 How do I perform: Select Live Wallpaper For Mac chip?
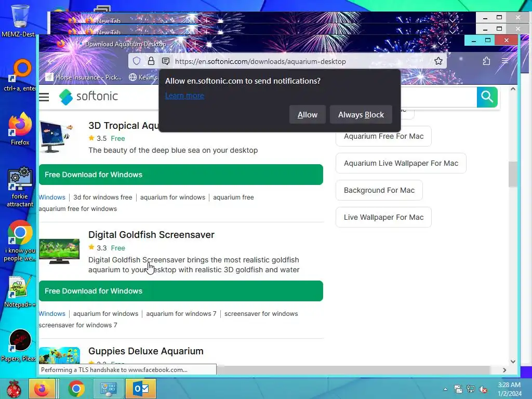(x=384, y=218)
